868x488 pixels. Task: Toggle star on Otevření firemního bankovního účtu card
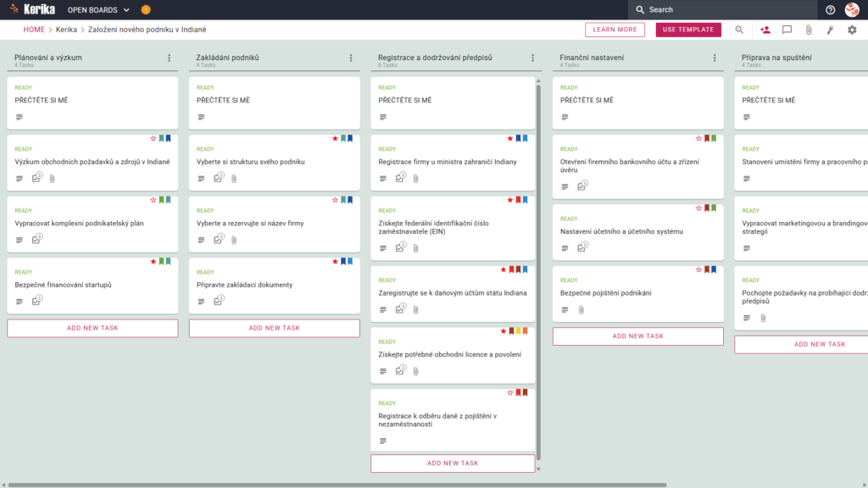click(698, 138)
